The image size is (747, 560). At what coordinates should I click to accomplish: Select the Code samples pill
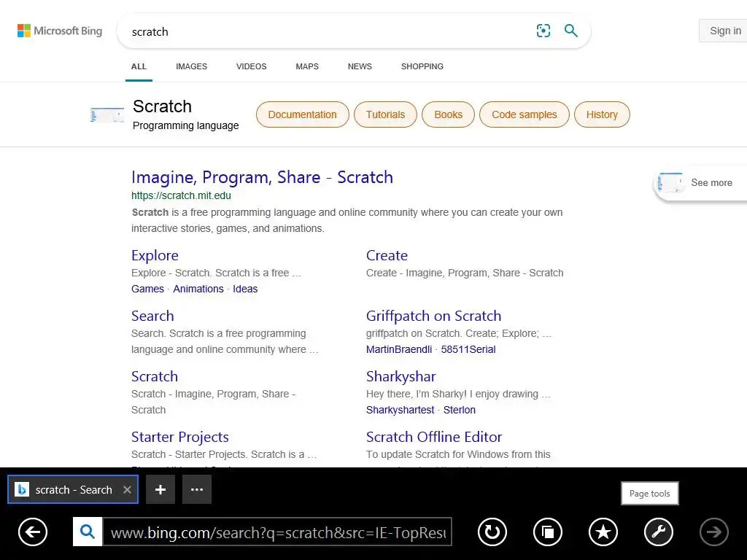pos(524,114)
